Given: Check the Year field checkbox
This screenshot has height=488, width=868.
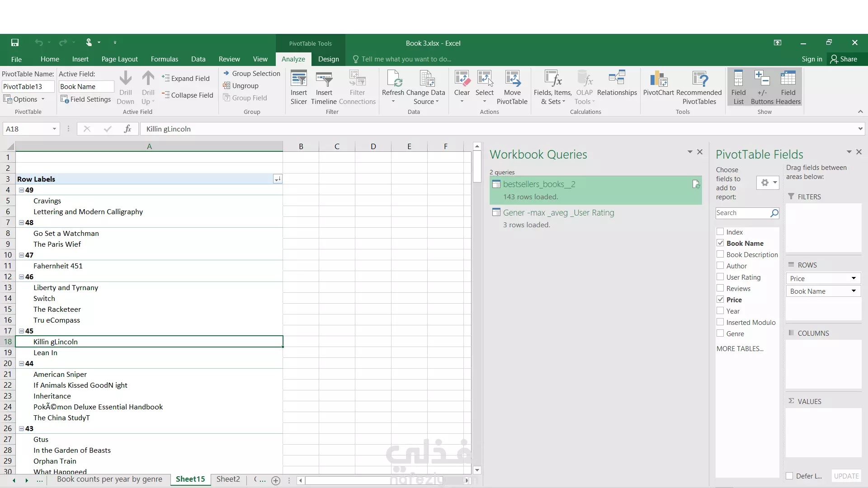Looking at the screenshot, I should click(x=720, y=311).
